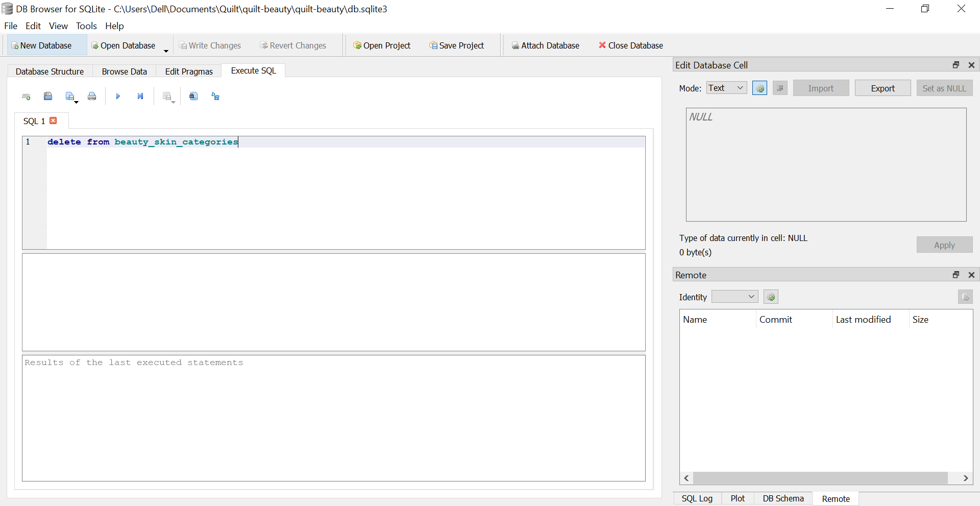Click refresh icon next to Identity

(771, 297)
